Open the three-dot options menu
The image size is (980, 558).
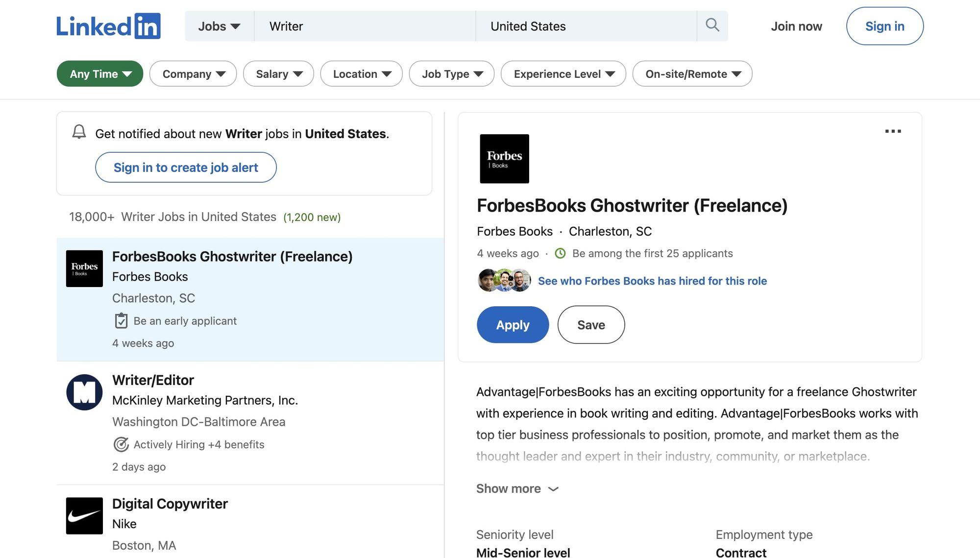[x=893, y=131]
